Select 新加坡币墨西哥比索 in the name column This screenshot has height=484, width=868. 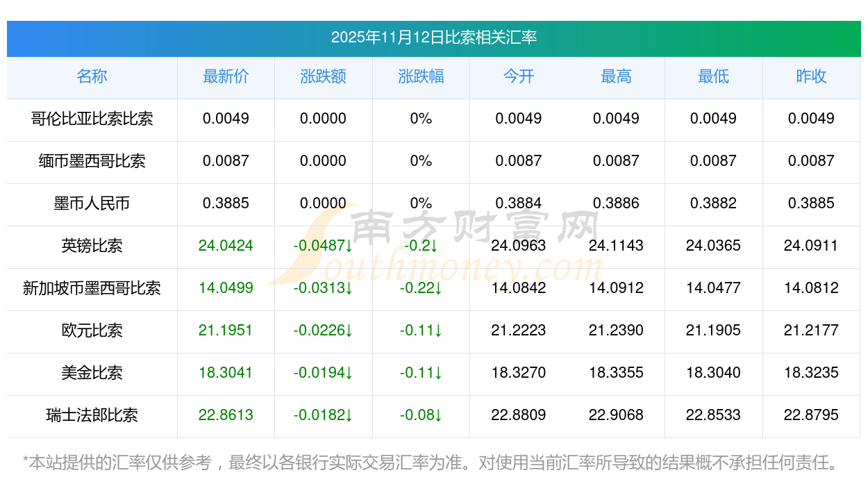pyautogui.click(x=92, y=288)
